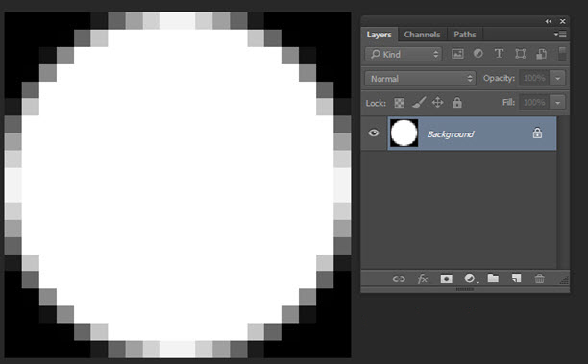588x364 pixels.
Task: Click the Background layer lock icon
Action: pyautogui.click(x=537, y=133)
